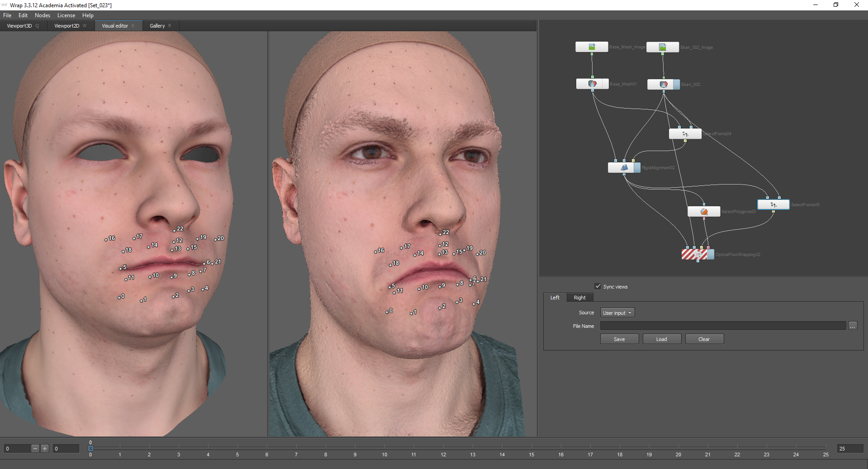Viewport: 868px width, 469px height.
Task: Open the Source dropdown
Action: tap(617, 313)
